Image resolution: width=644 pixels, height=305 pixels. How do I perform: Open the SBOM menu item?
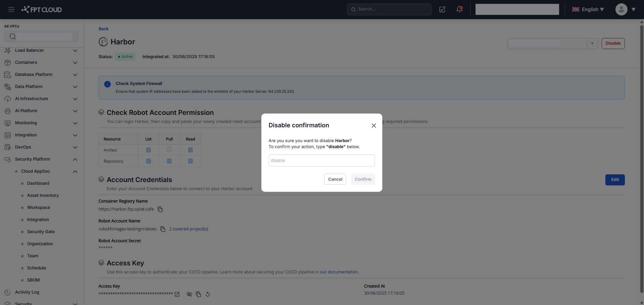pos(33,280)
